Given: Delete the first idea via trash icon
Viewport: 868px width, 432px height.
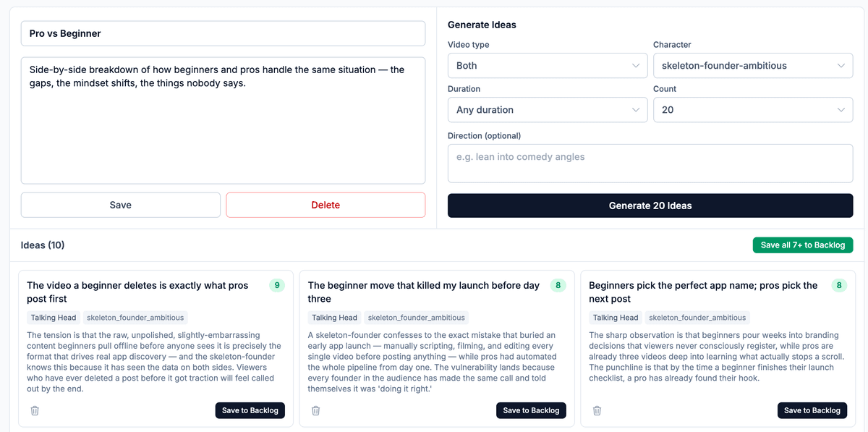Looking at the screenshot, I should coord(35,410).
